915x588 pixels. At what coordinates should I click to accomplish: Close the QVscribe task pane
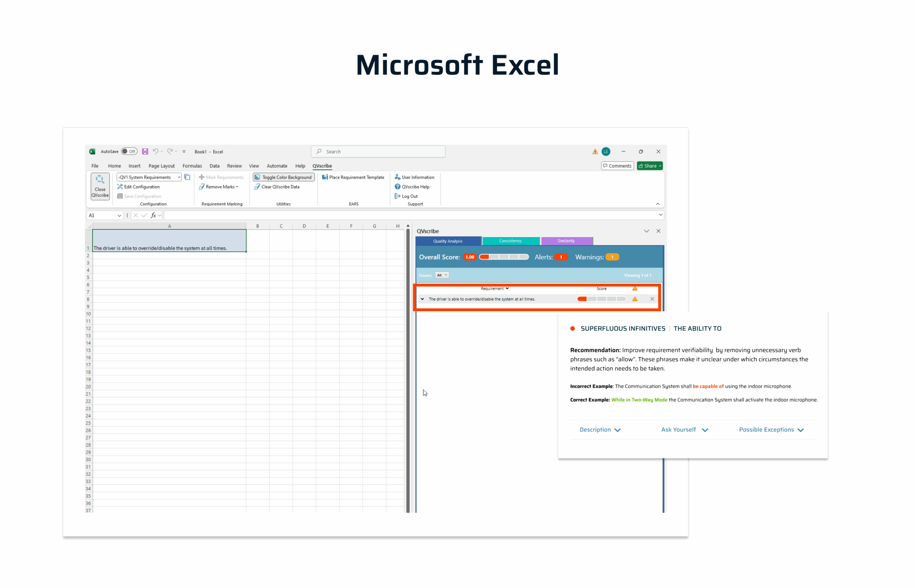point(658,231)
